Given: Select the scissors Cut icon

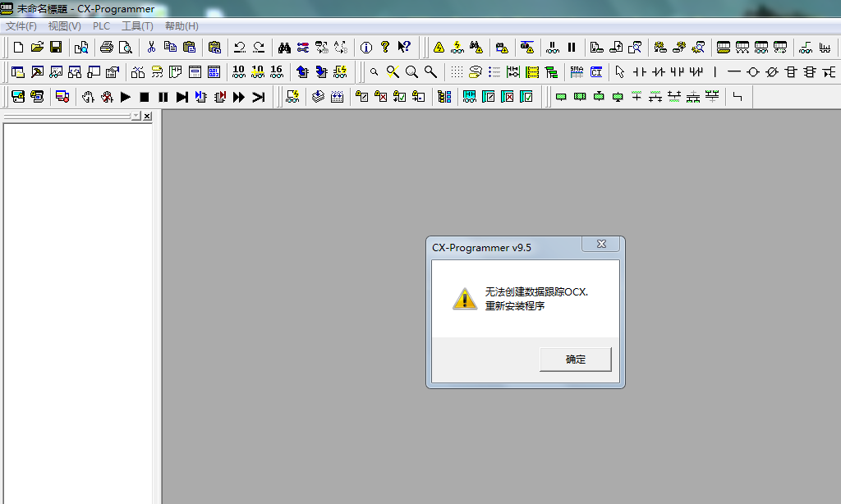Looking at the screenshot, I should pos(151,47).
